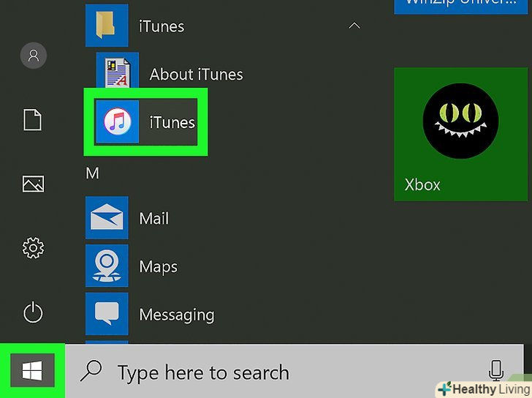Click the Messaging label

177,315
